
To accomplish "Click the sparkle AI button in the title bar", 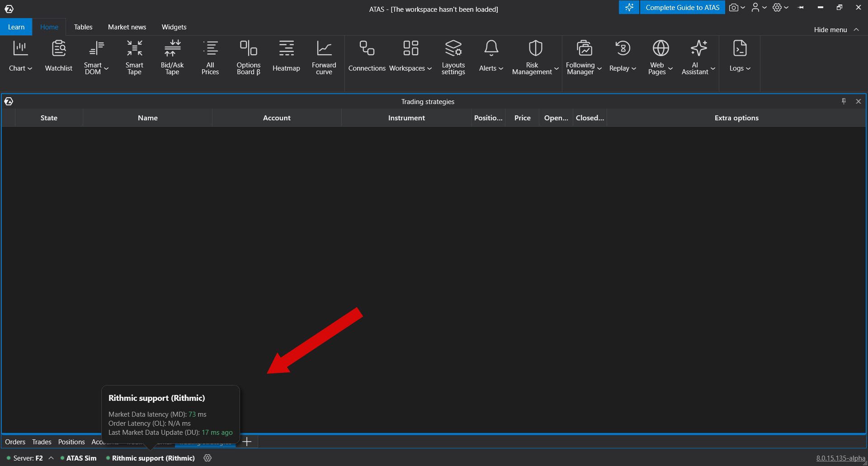I will 629,7.
